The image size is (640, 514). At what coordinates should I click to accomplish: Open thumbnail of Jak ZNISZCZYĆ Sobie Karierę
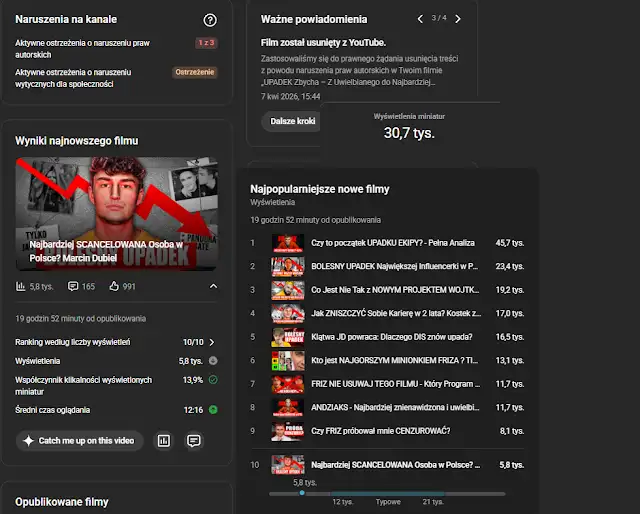288,313
